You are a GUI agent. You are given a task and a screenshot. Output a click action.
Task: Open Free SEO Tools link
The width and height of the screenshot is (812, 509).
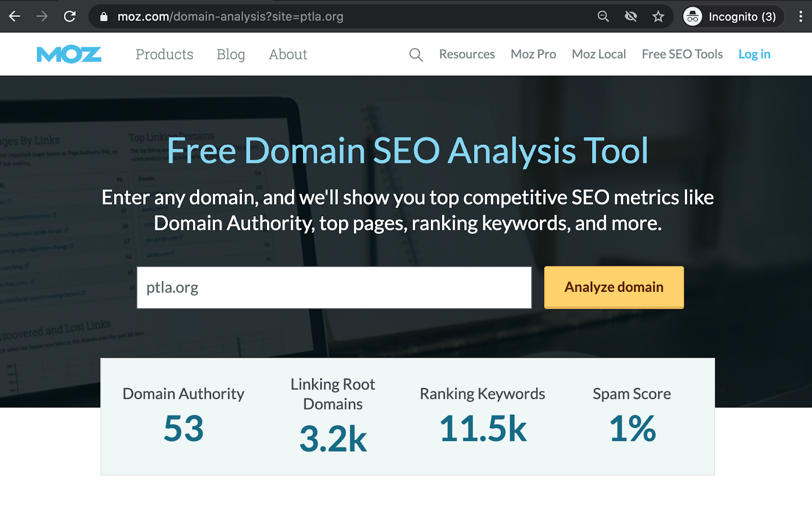click(x=682, y=54)
